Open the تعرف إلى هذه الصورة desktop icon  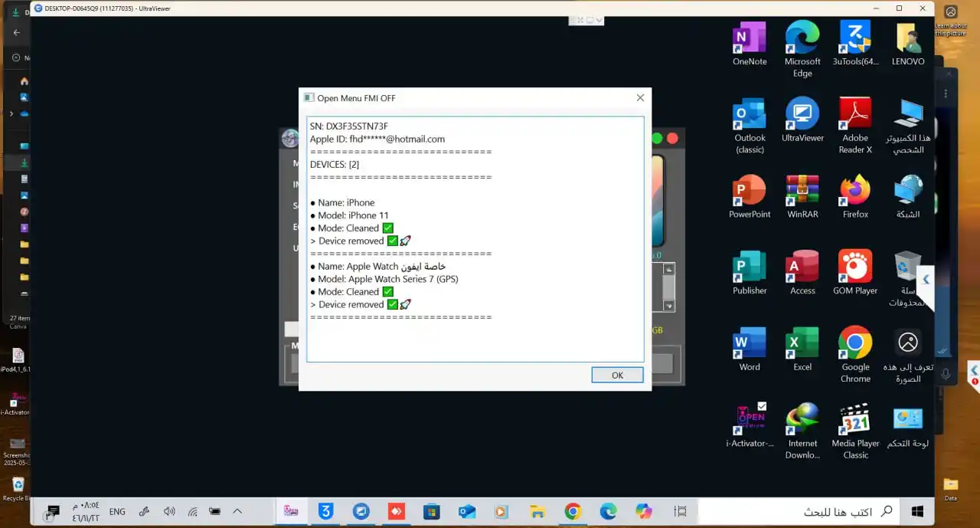908,355
